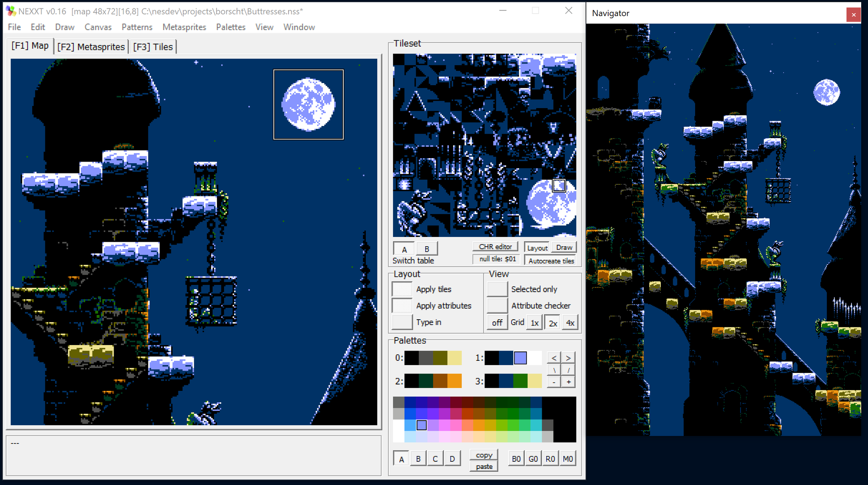Toggle the B0 palette button

tap(516, 458)
